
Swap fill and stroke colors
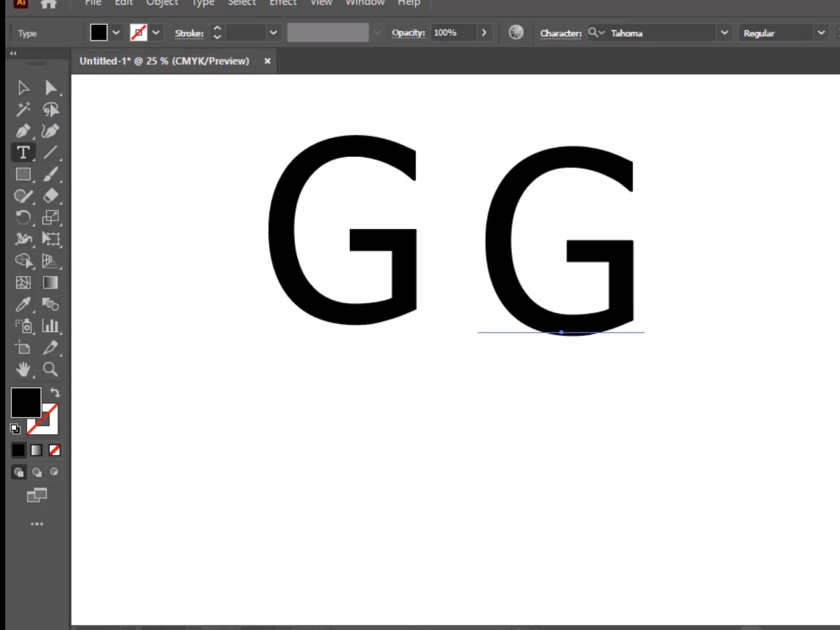point(55,393)
